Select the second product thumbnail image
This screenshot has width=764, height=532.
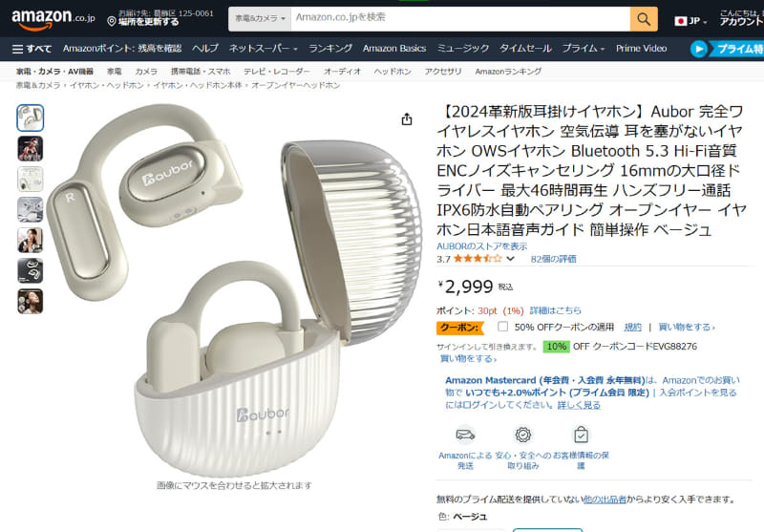[31, 149]
